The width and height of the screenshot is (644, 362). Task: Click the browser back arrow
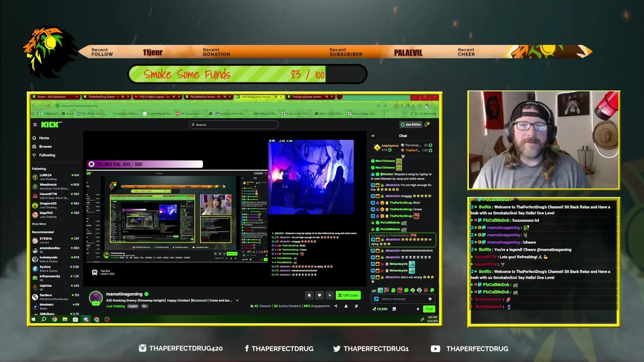pyautogui.click(x=34, y=106)
